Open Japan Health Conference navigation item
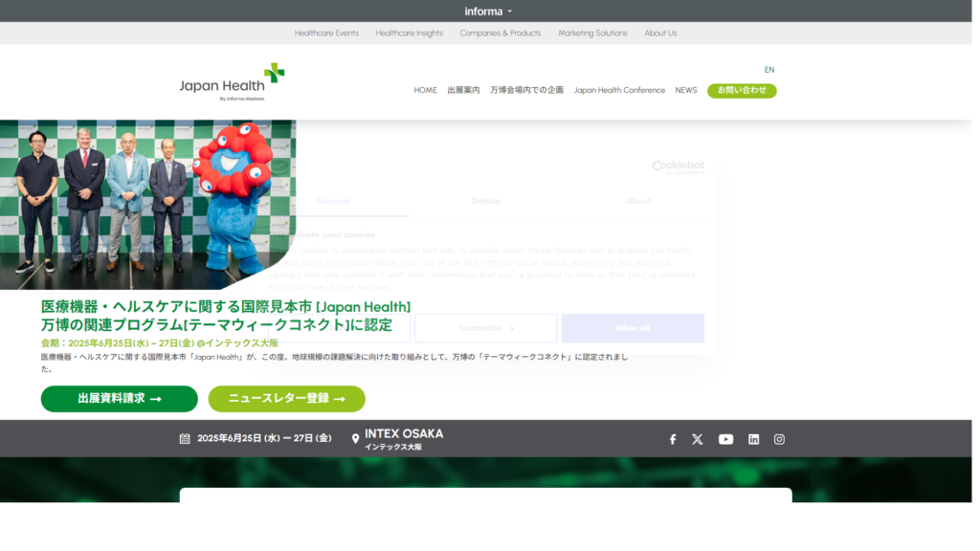980x551 pixels. click(x=619, y=90)
